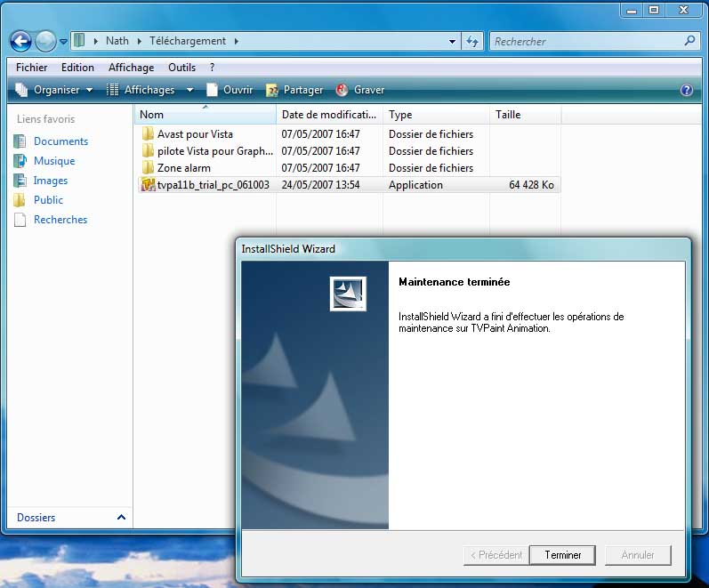Open the Fichier menu
This screenshot has width=709, height=588.
[x=32, y=68]
